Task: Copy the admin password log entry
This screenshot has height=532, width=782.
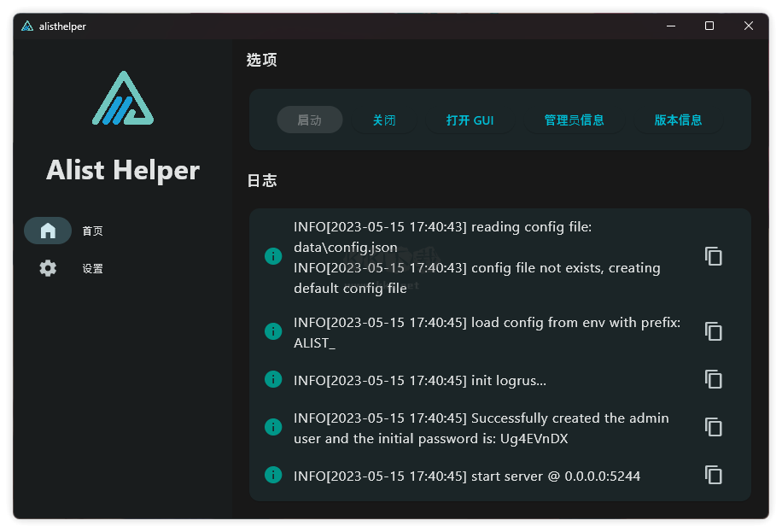Action: click(714, 427)
